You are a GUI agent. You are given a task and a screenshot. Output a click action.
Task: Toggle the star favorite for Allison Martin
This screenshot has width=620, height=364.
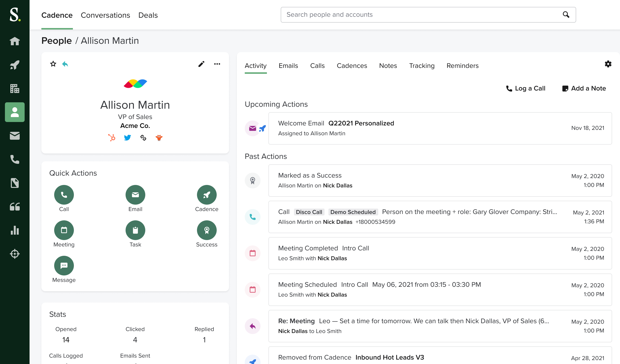53,64
